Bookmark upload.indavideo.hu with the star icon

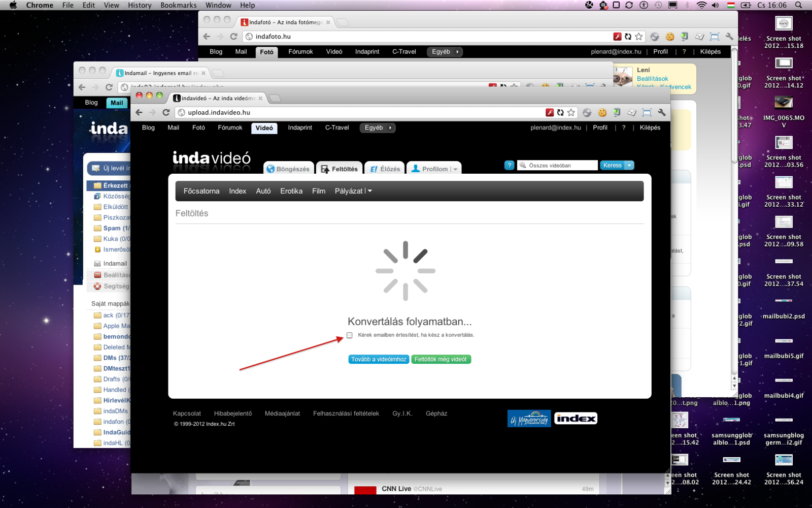coord(571,113)
